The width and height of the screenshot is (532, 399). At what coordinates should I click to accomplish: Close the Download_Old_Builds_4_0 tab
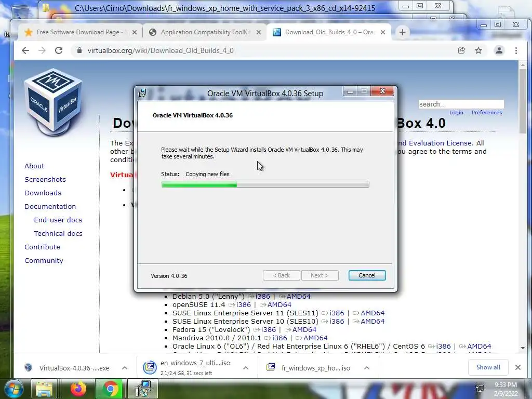pyautogui.click(x=383, y=32)
